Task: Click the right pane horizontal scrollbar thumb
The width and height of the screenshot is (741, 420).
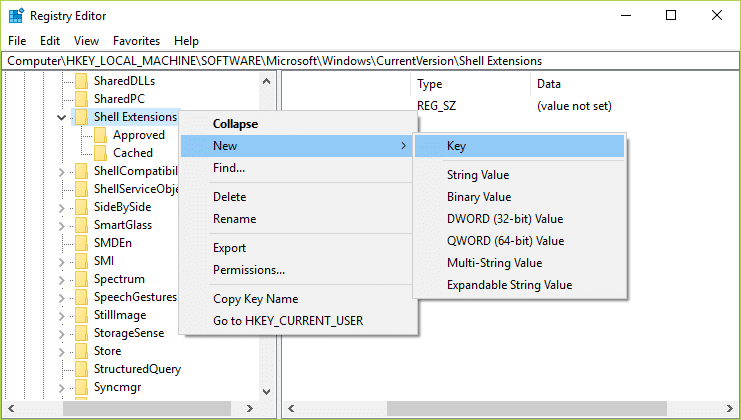Action: [526, 408]
